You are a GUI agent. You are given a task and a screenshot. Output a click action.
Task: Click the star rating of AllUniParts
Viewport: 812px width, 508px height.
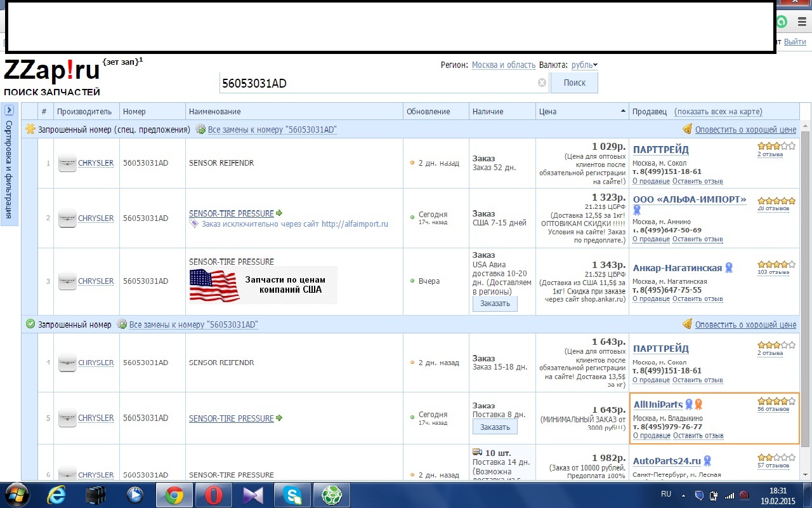tap(776, 401)
